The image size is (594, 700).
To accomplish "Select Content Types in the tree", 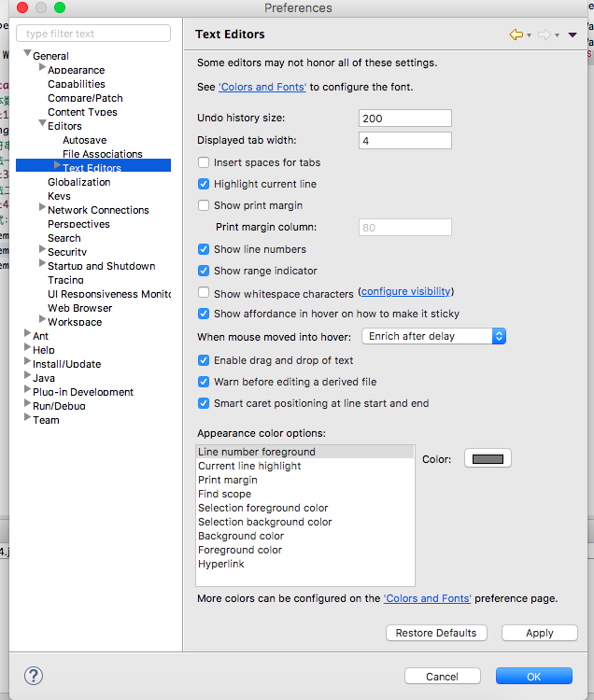I will [x=82, y=112].
